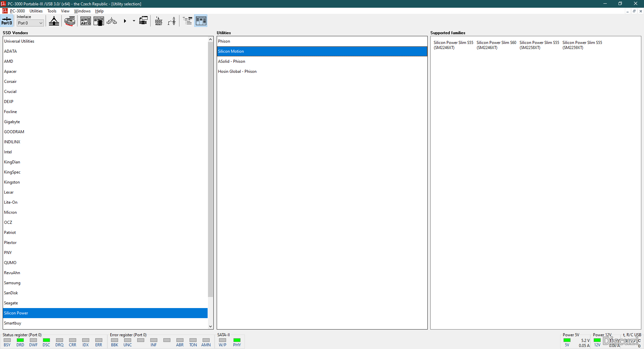Choose the Hosin Global - Phison utility
Screen dimensions: 644x349
[322, 71]
